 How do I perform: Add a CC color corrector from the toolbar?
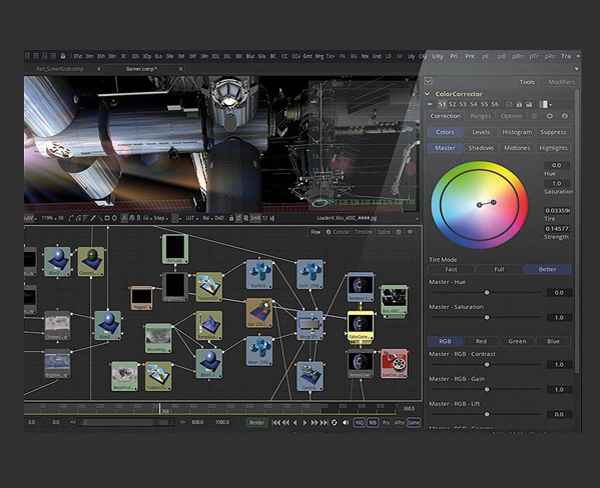tap(284, 56)
